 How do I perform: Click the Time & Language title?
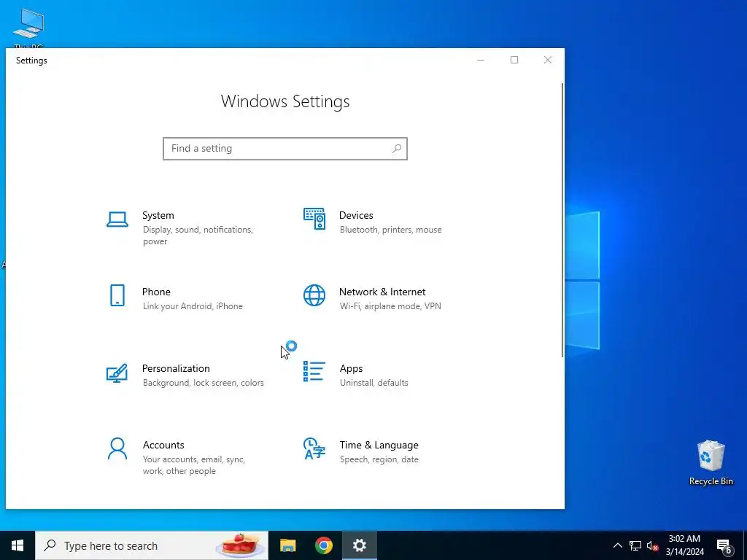[379, 445]
